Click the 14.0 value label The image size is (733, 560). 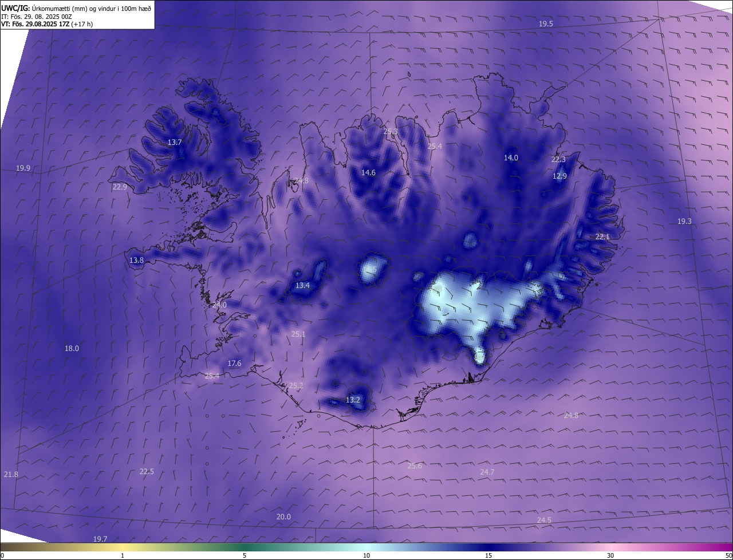(511, 157)
